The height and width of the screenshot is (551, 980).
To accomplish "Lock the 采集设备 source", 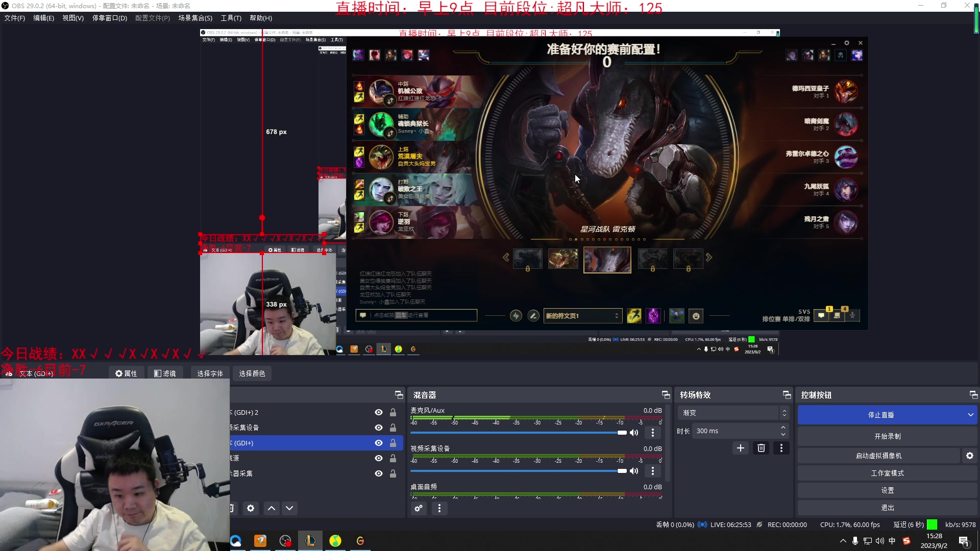I will click(x=393, y=428).
